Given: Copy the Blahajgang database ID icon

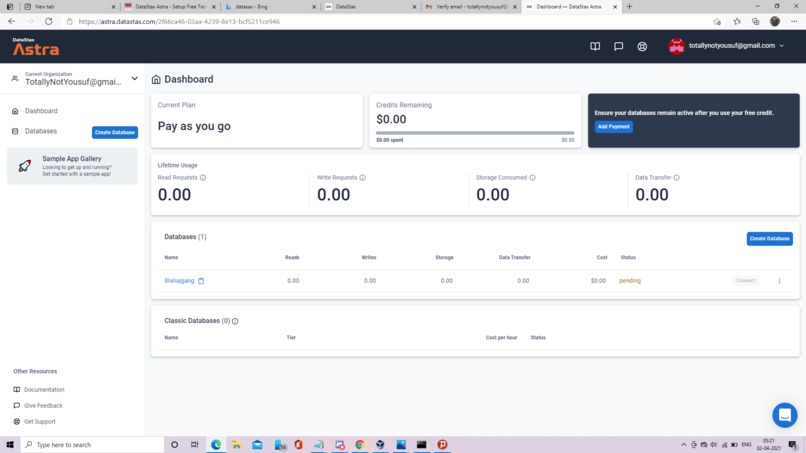Looking at the screenshot, I should pyautogui.click(x=201, y=281).
